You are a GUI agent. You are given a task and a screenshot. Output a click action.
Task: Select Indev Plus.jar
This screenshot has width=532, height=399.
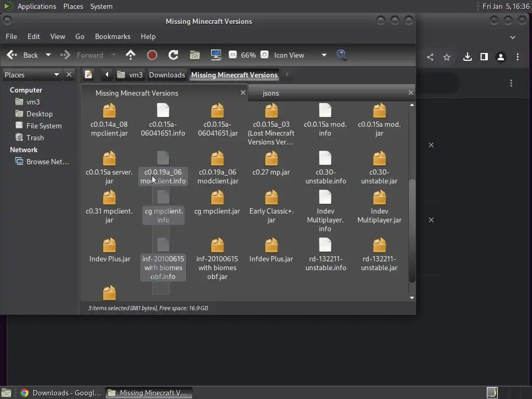coord(109,250)
